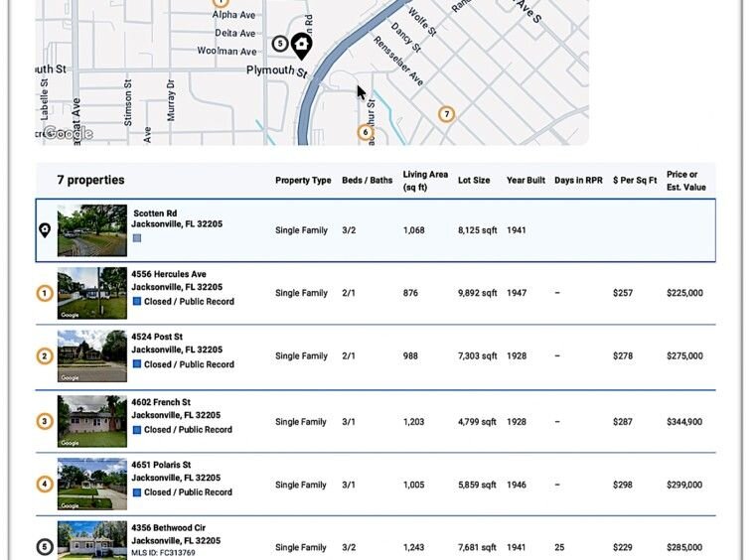Open the 4602 French St photo thumbnail
The height and width of the screenshot is (560, 753).
coord(92,421)
